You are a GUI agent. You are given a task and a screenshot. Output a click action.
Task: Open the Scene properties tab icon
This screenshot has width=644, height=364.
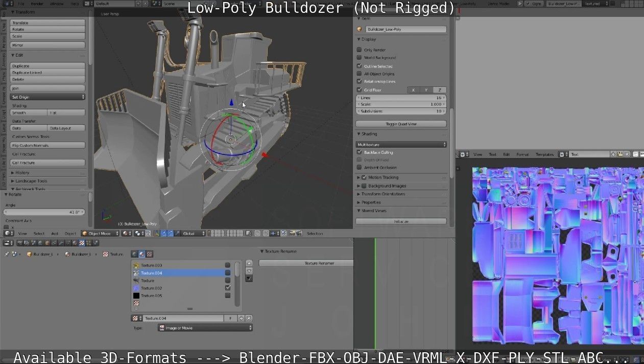point(33,243)
